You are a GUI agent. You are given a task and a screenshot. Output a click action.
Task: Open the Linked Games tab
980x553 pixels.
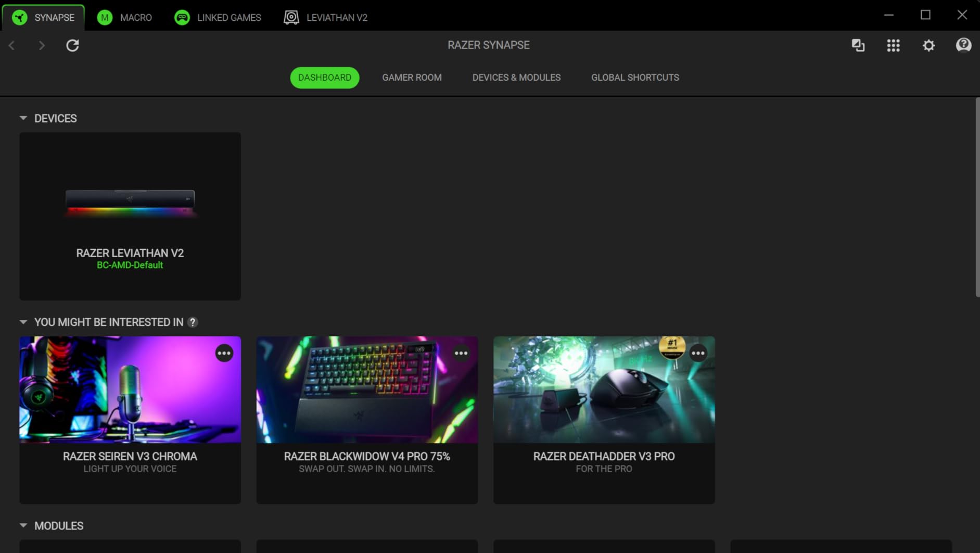pos(218,17)
